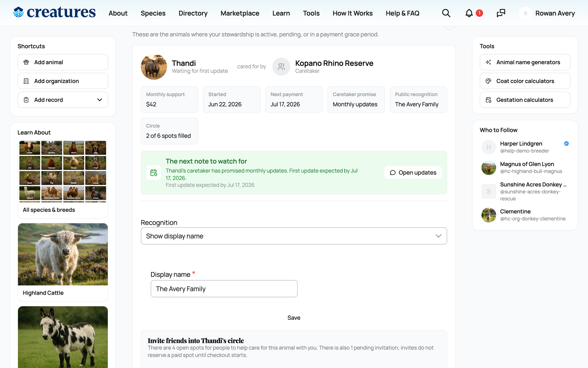
Task: Open the Recognition 'Show display name' dropdown
Action: point(294,236)
